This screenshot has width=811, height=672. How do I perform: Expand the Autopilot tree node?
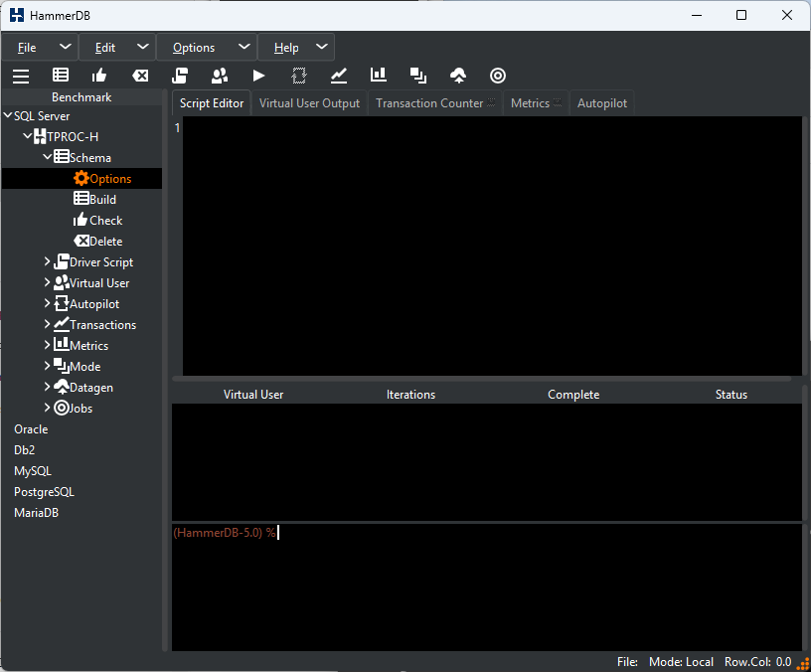[x=47, y=303]
